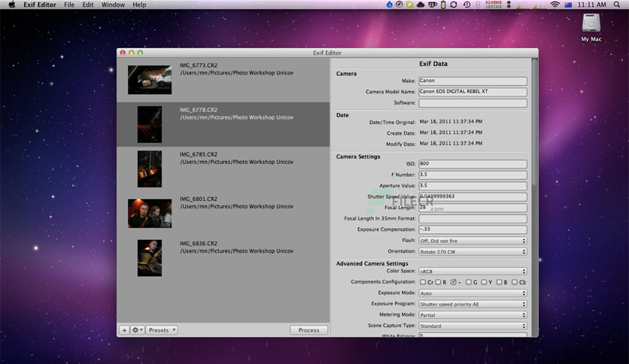Toggle the Cr component checkbox
Viewport: 629px width, 364px height.
pyautogui.click(x=423, y=282)
